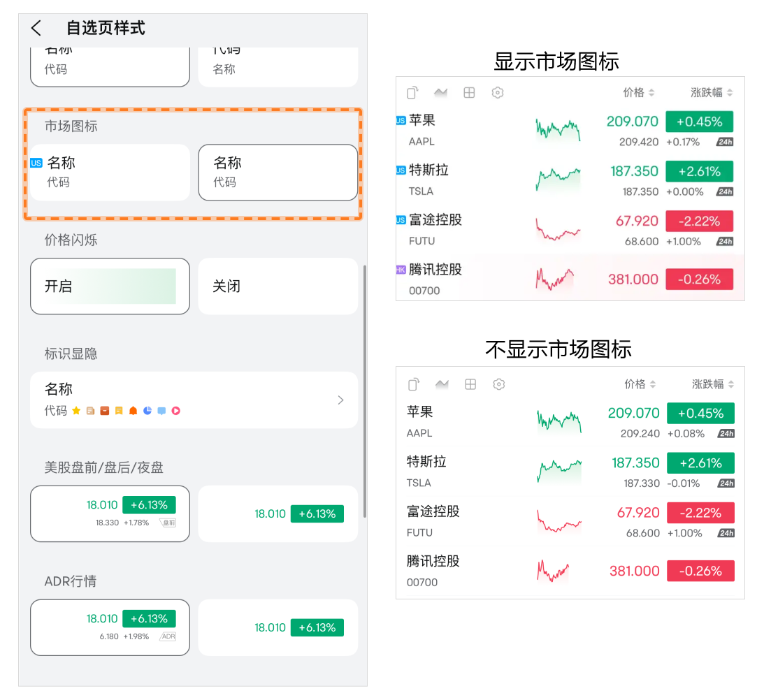
Task: Click the HK market badge beside 腾讯控股
Action: [x=401, y=270]
